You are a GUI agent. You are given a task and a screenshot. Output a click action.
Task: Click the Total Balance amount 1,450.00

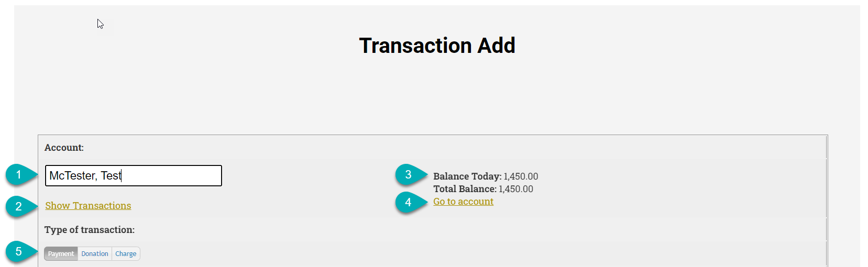point(516,189)
